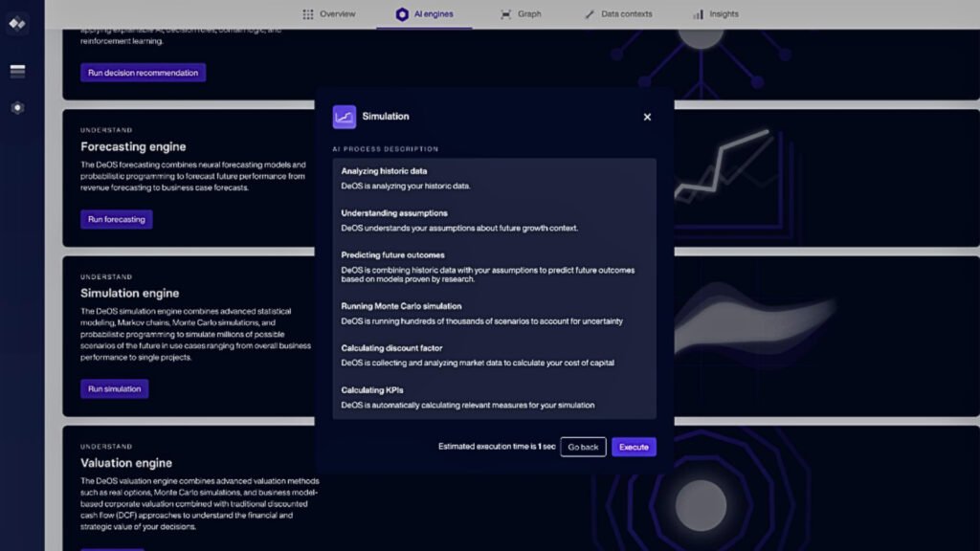Click the Graph nodes icon
The height and width of the screenshot is (551, 980).
coord(505,14)
